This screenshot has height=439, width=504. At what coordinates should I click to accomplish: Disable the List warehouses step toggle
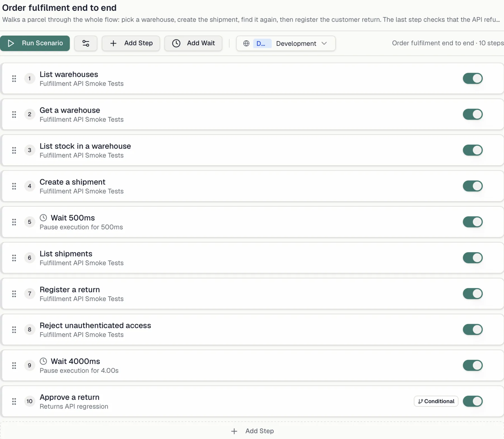[x=473, y=78]
